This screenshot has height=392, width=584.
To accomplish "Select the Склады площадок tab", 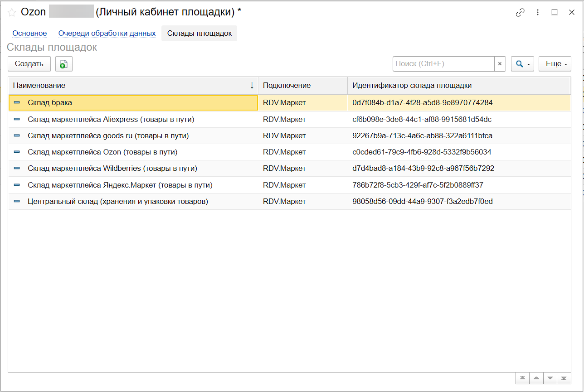I will pyautogui.click(x=199, y=34).
